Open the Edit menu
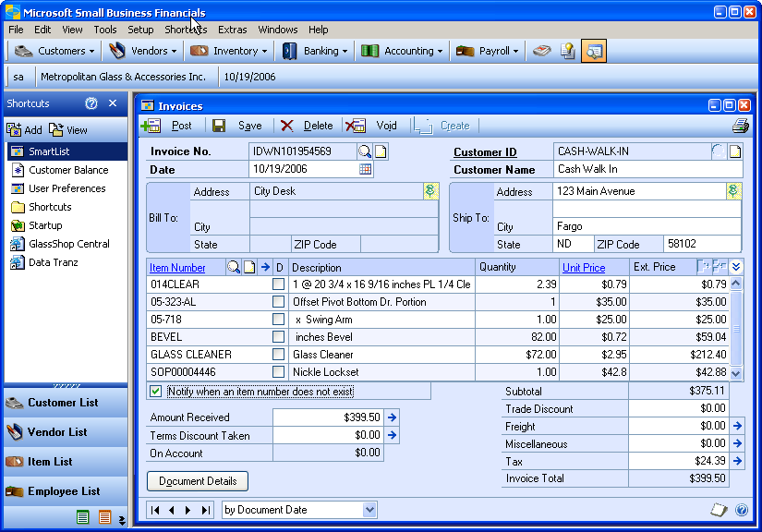This screenshot has width=762, height=532. 42,30
